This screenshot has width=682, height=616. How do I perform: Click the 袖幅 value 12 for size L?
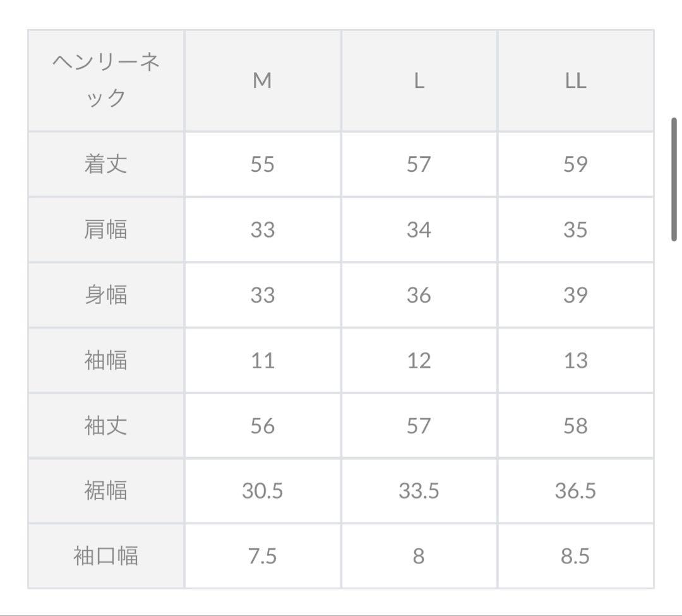click(419, 360)
